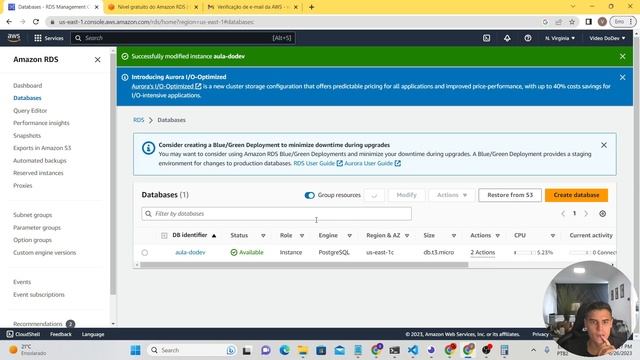This screenshot has width=640, height=360.
Task: Open RDS User Guide link
Action: [x=318, y=163]
